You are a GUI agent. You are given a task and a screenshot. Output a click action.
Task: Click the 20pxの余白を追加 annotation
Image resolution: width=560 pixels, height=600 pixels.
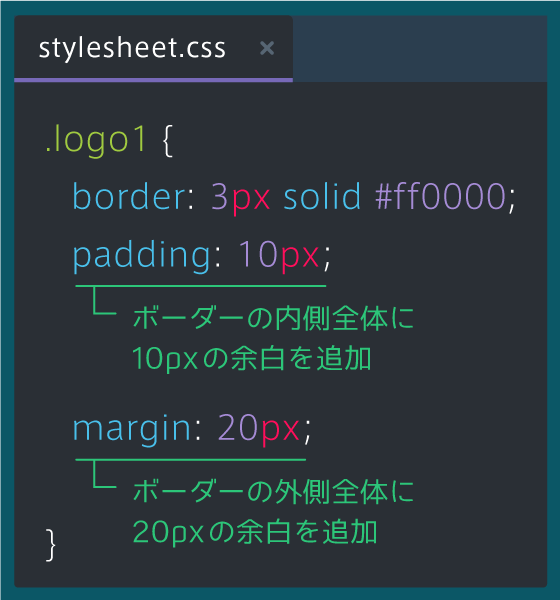255,532
